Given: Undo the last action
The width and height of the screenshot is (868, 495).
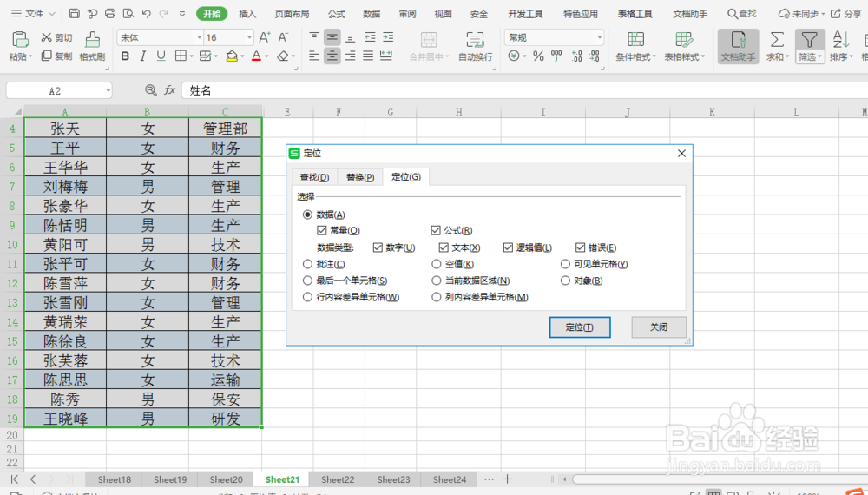Looking at the screenshot, I should point(146,14).
